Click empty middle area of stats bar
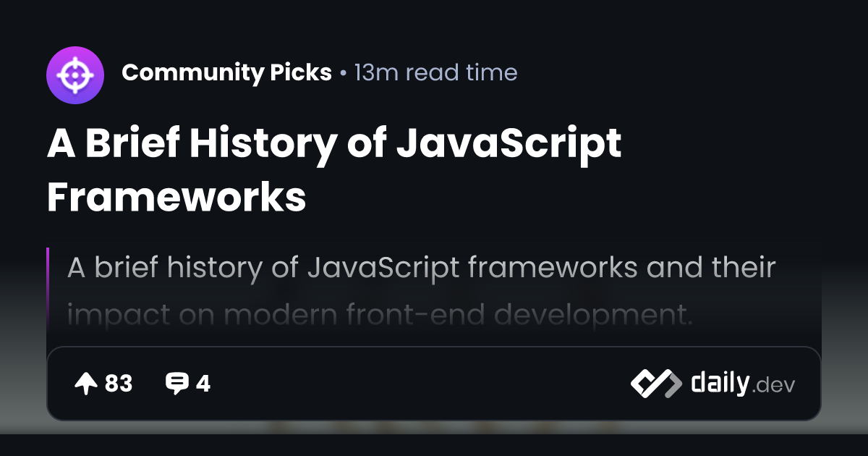The height and width of the screenshot is (456, 868). pyautogui.click(x=420, y=384)
